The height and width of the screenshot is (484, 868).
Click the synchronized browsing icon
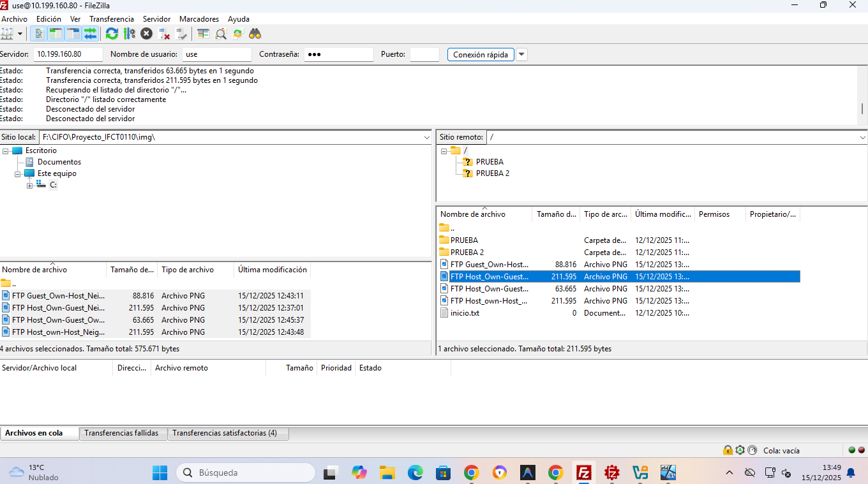click(238, 34)
